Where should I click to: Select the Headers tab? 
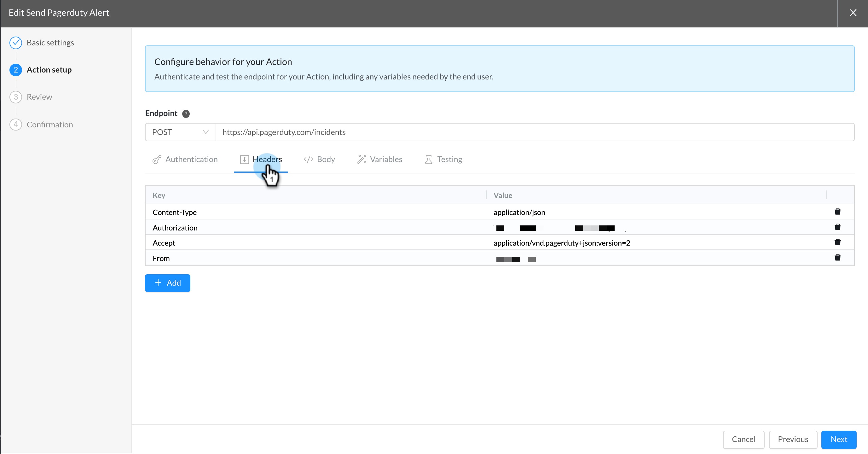[x=261, y=160]
